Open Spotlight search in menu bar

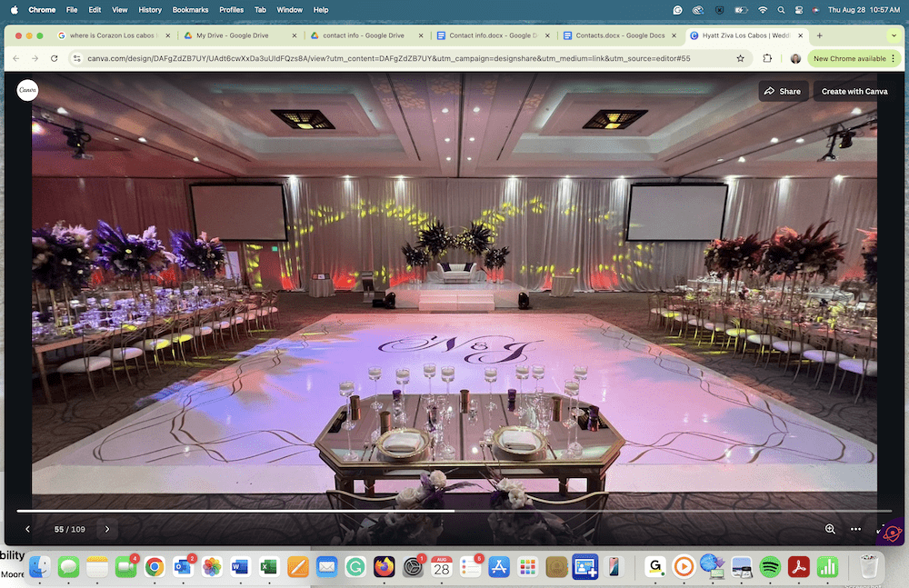pyautogui.click(x=781, y=10)
